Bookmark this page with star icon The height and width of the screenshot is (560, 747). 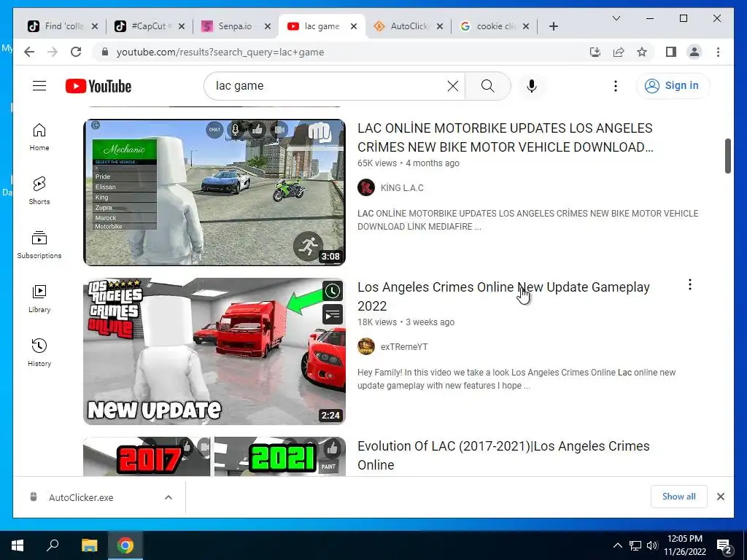click(x=642, y=52)
